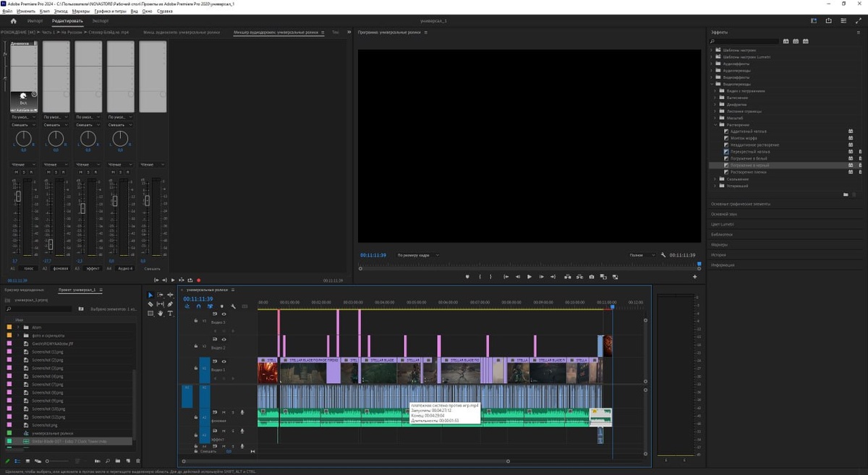Switch to Импорт workspace tab
This screenshot has height=475, width=868.
coord(35,21)
